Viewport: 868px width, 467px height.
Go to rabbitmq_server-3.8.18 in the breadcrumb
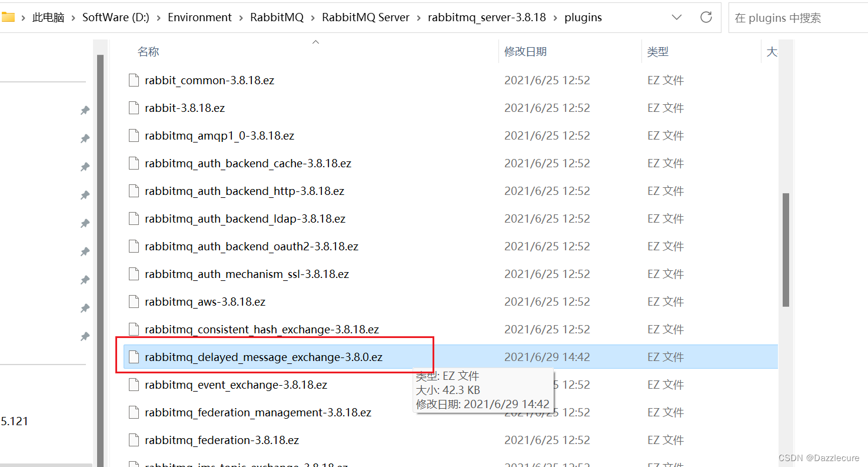487,18
